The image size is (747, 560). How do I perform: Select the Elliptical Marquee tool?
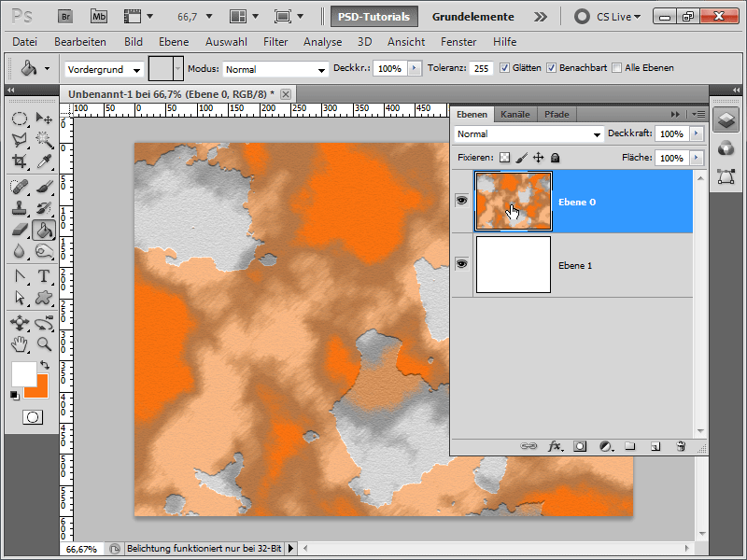(x=19, y=118)
